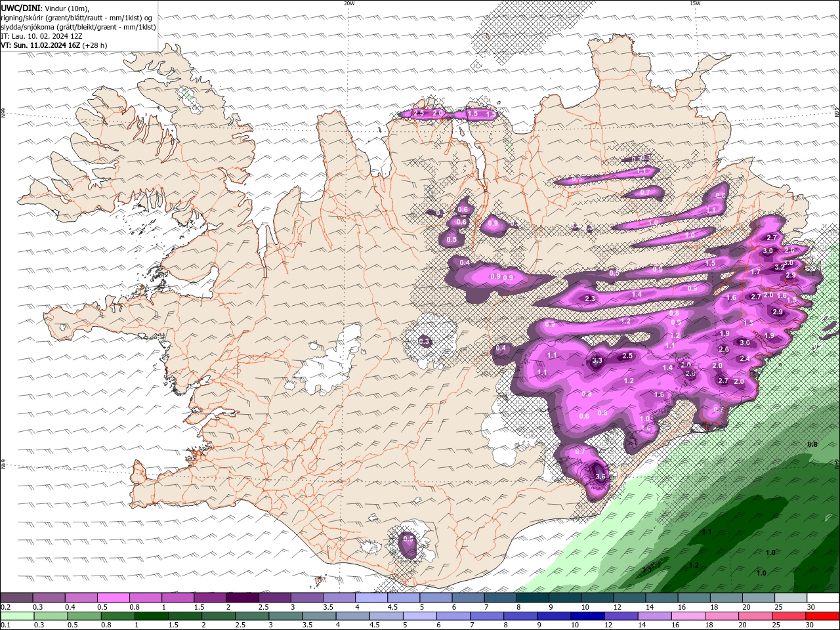This screenshot has width=840, height=630.
Task: Pick the snow legend swatch labeled 0.8
Action: [146, 598]
